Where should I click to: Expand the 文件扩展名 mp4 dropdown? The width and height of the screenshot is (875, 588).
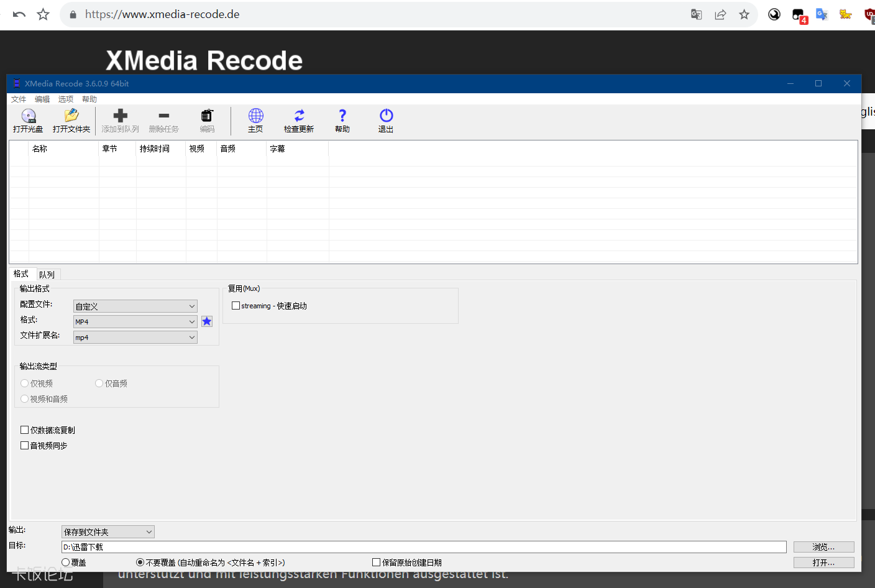coord(135,338)
